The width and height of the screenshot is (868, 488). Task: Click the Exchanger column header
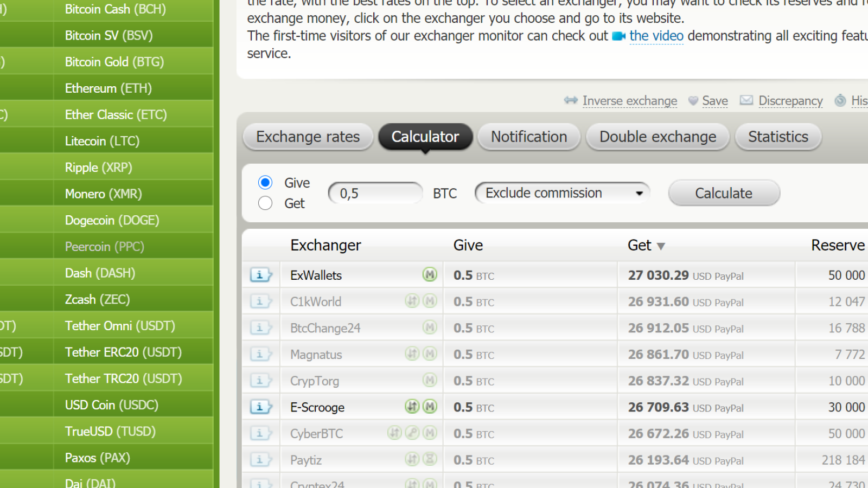coord(325,245)
